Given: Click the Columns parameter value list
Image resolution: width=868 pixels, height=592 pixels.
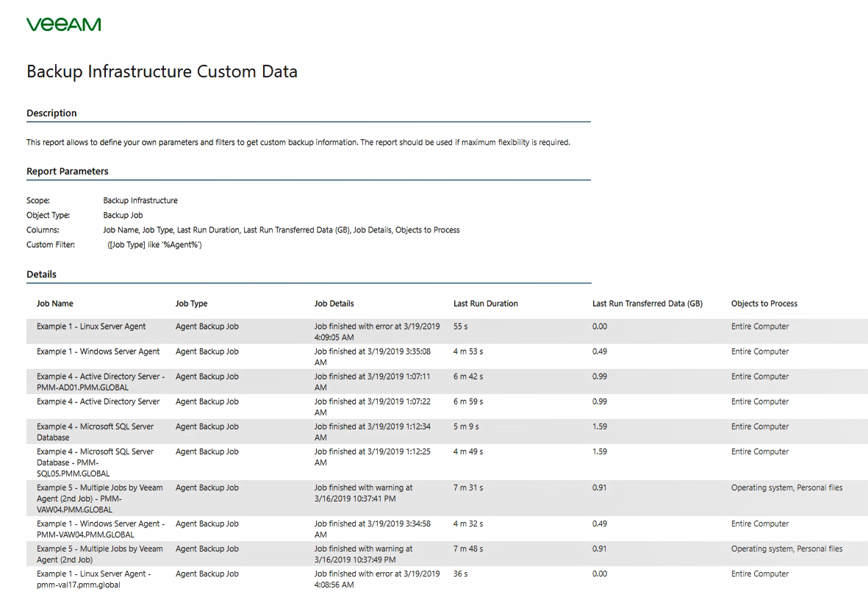Looking at the screenshot, I should tap(281, 230).
